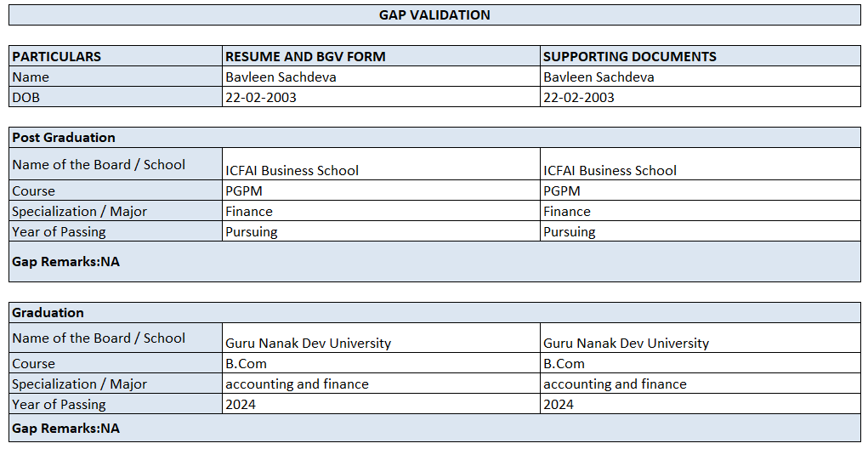Select the DOB label cell
The image size is (868, 449).
(x=26, y=97)
